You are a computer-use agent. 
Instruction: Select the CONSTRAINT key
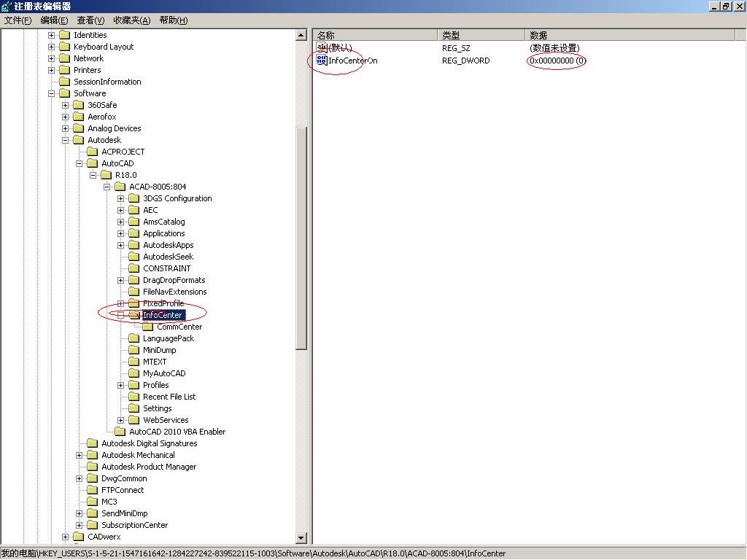[167, 268]
